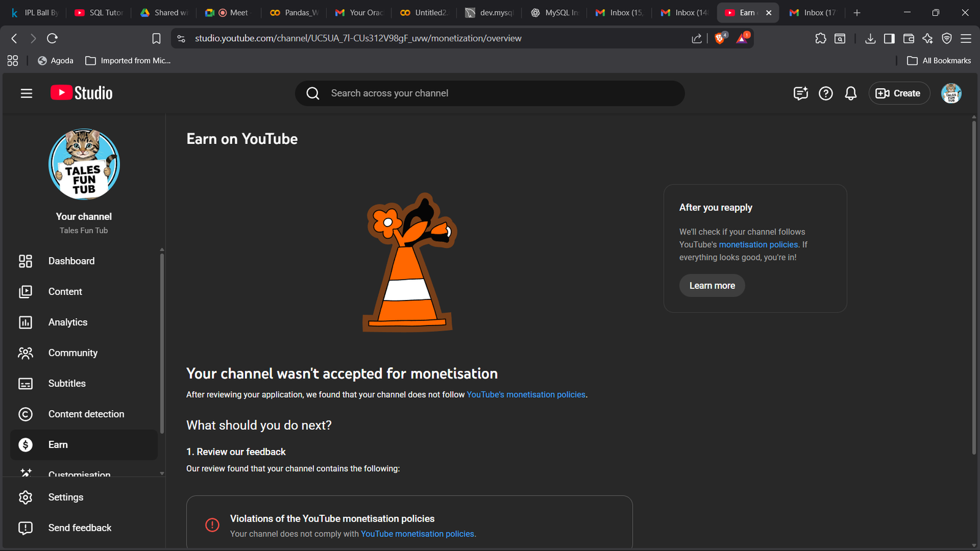
Task: Open the account profile picture menu
Action: coord(951,93)
